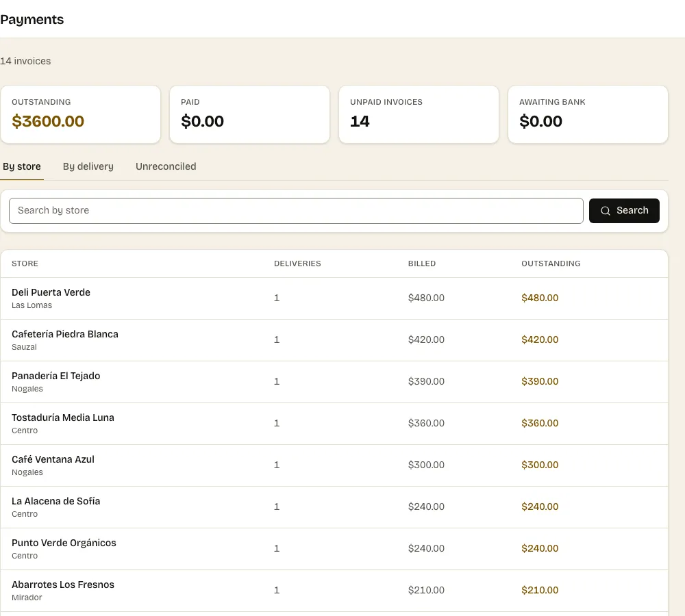Click the $210.00 outstanding amount for Abarrotes Los Fresnos
Image resolution: width=685 pixels, height=616 pixels.
540,590
